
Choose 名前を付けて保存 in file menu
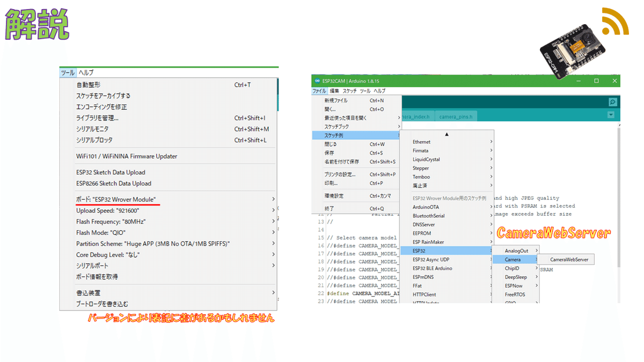pyautogui.click(x=356, y=161)
